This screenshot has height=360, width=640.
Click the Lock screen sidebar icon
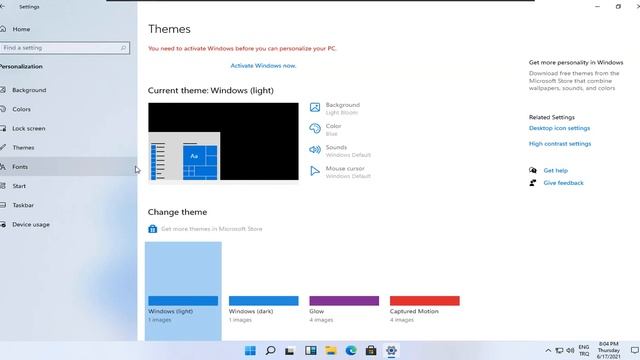(x=3, y=128)
